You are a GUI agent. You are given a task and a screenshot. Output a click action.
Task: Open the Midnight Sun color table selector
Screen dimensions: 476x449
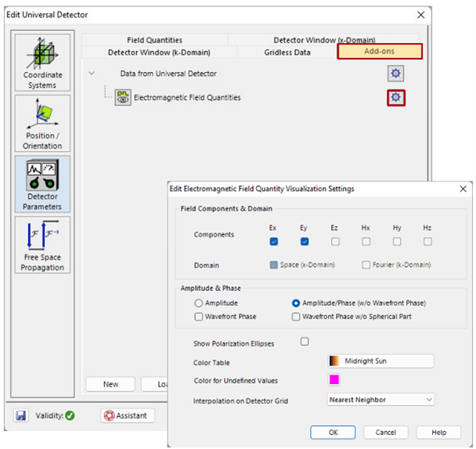[x=380, y=361]
